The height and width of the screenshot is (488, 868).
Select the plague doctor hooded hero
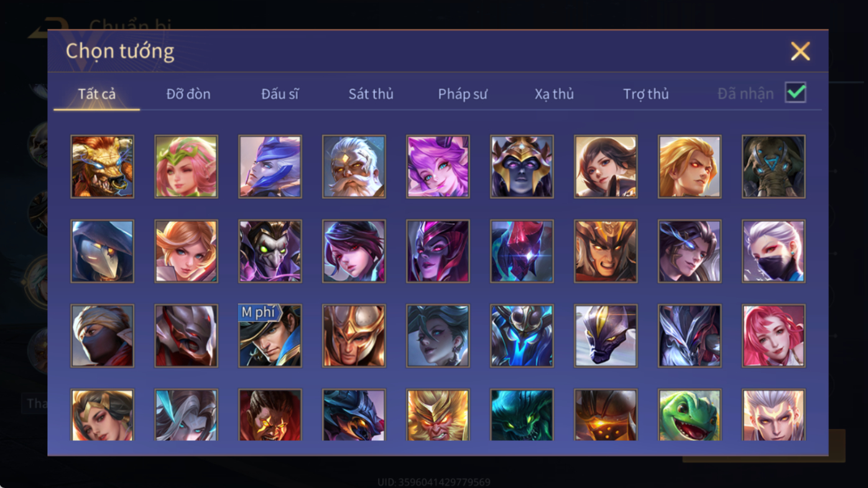pos(102,251)
